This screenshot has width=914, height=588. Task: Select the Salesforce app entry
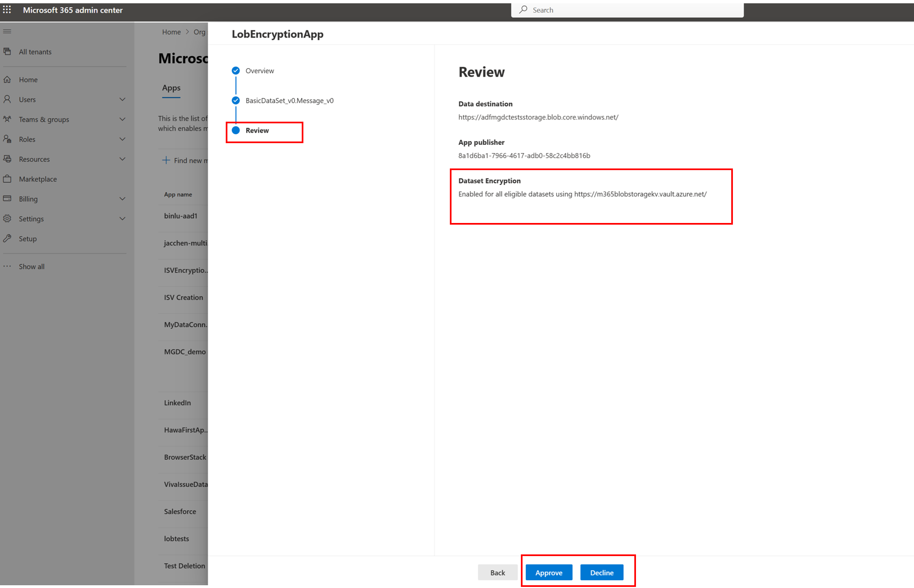pyautogui.click(x=180, y=511)
